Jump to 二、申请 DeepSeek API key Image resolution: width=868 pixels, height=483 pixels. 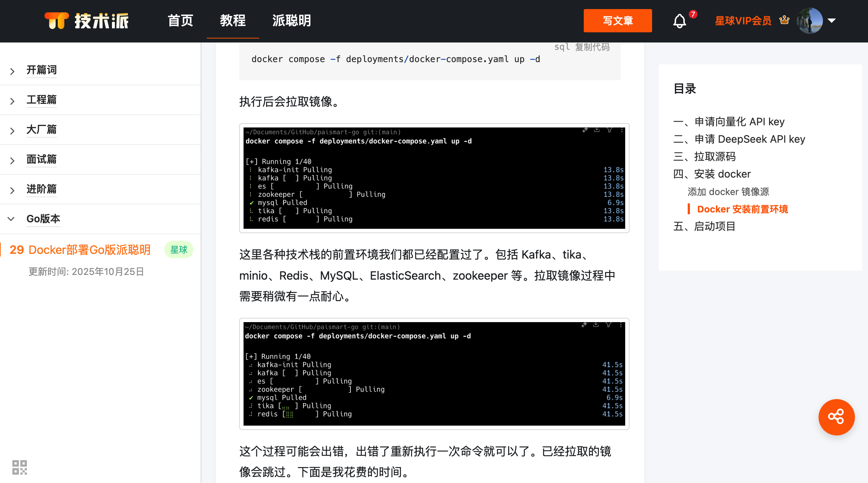(x=739, y=139)
